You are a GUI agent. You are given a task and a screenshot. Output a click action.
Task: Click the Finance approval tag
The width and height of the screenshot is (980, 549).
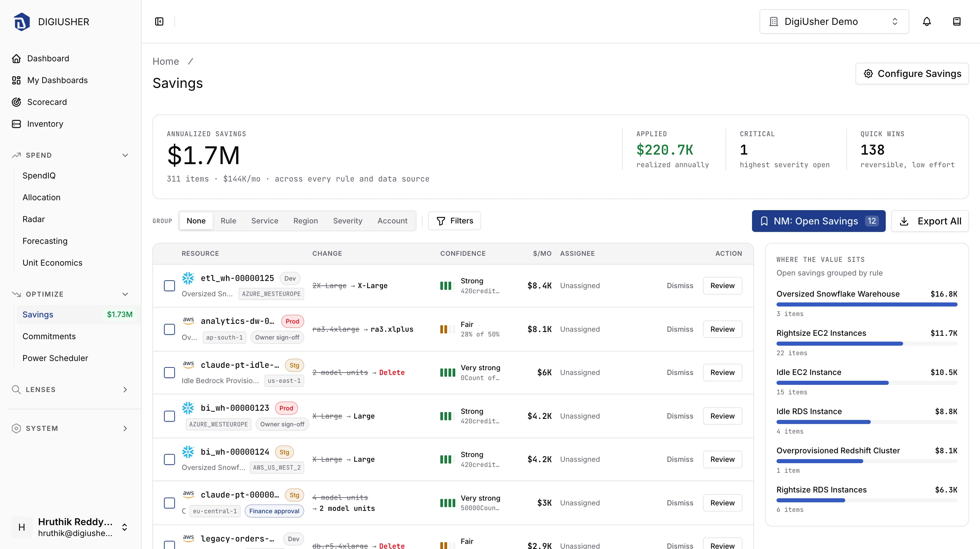tap(274, 511)
